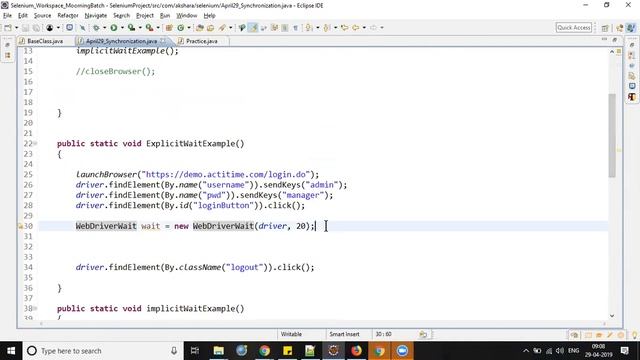This screenshot has height=360, width=640.
Task: Maximize the editor area
Action: (x=615, y=40)
